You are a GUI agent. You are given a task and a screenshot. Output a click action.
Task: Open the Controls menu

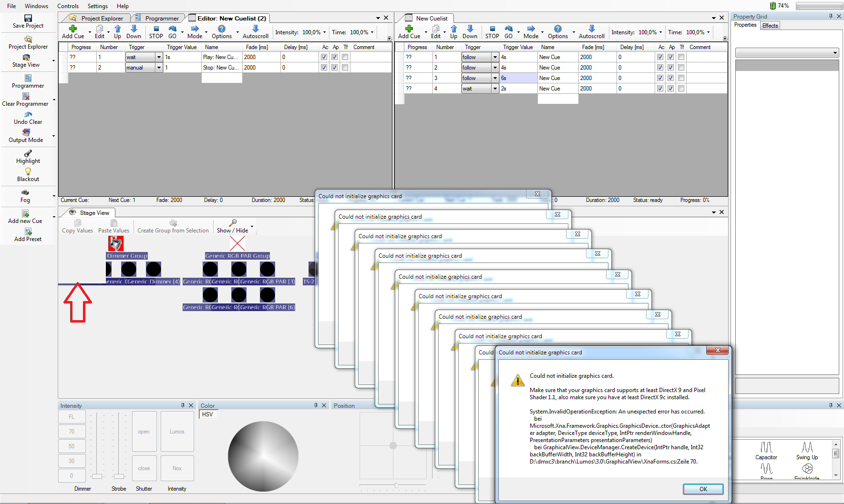[68, 6]
